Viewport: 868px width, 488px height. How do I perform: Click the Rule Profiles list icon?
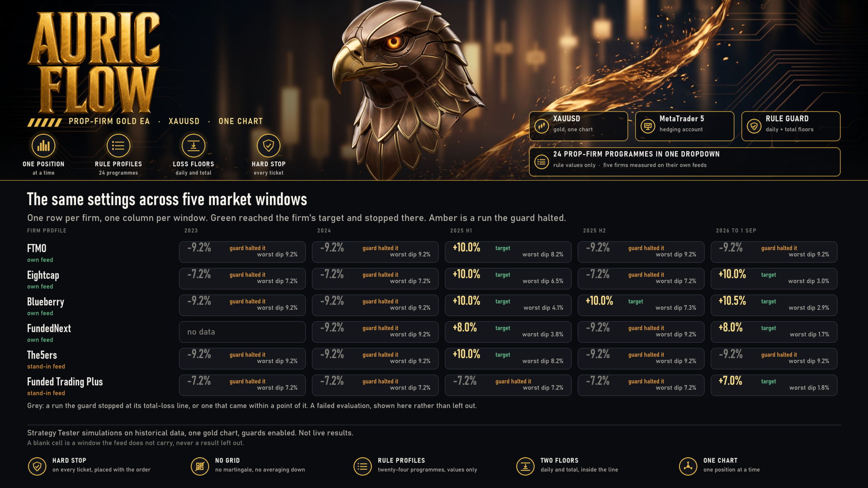pos(118,145)
